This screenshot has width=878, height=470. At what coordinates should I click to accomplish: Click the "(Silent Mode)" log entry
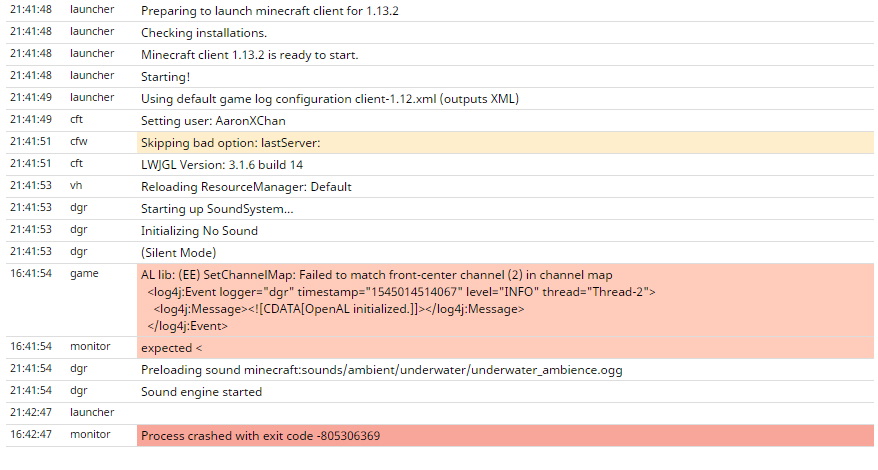(x=178, y=253)
